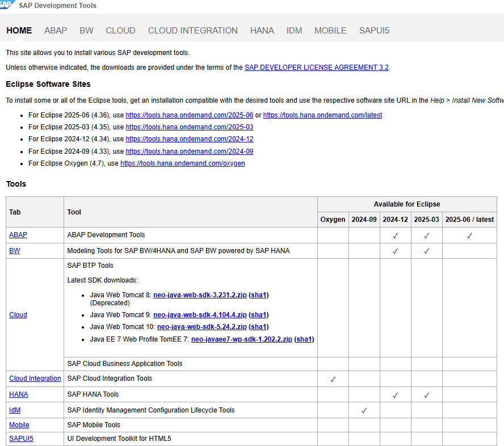Open the CLOUD INTEGRATION tab
Image resolution: width=504 pixels, height=446 pixels.
point(193,31)
